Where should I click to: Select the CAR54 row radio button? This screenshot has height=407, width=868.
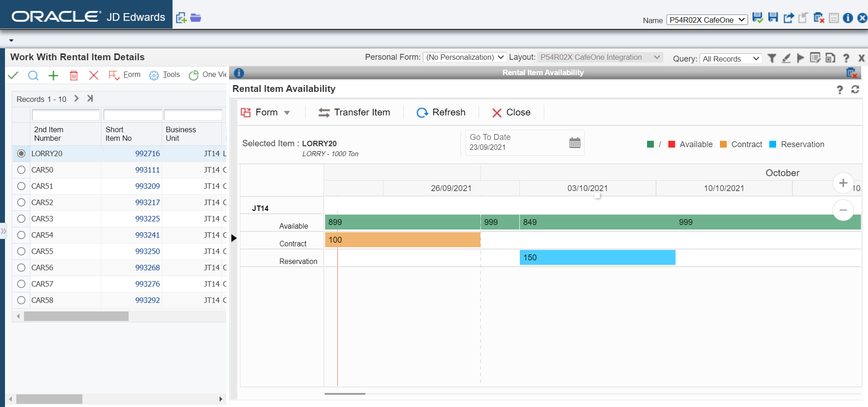(21, 235)
